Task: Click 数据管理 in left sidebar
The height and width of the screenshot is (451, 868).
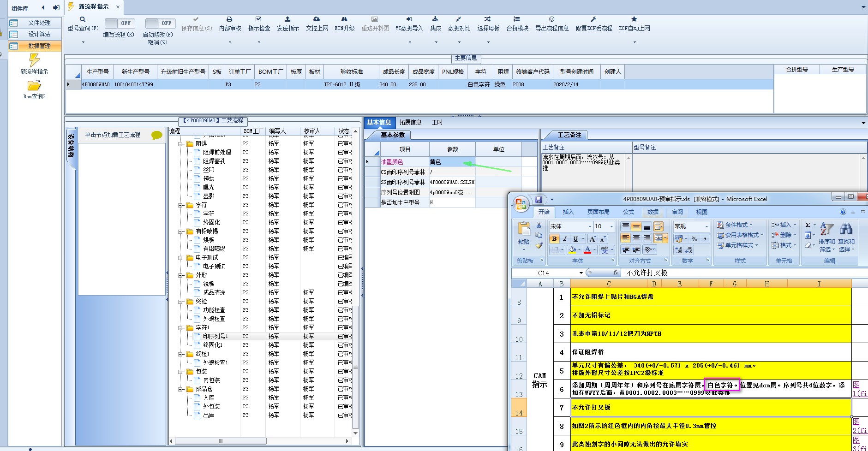Action: click(x=35, y=46)
